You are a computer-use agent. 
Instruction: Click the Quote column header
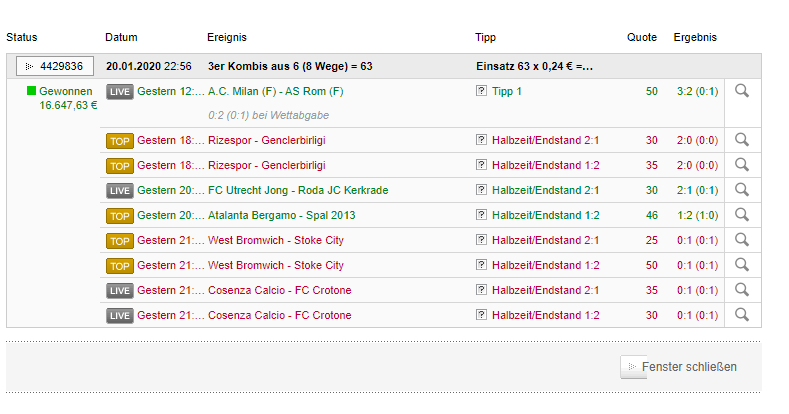tap(642, 37)
